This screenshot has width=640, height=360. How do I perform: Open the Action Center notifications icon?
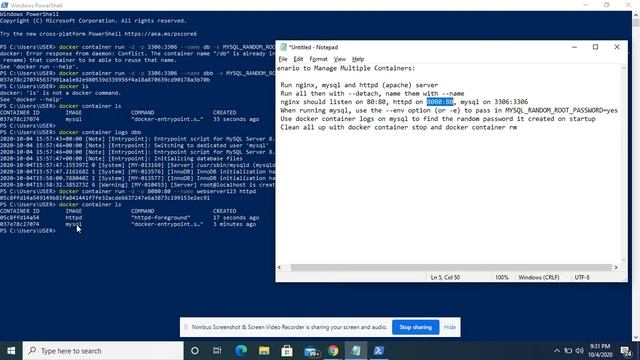(x=626, y=351)
